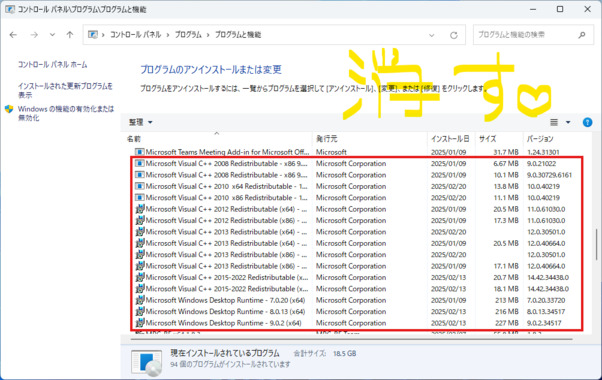The height and width of the screenshot is (380, 602).
Task: Click icon of Visual C++ 2010 x86 Redistributable
Action: [x=140, y=198]
